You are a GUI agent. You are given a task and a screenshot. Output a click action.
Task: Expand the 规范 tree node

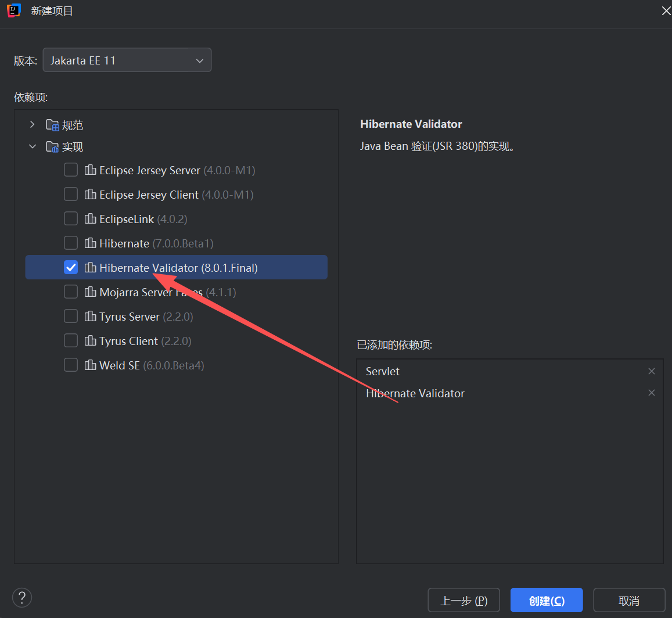(x=32, y=125)
